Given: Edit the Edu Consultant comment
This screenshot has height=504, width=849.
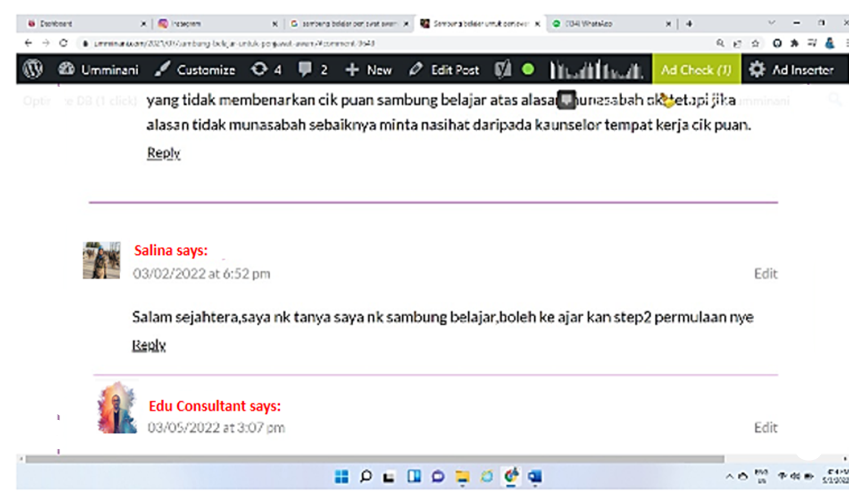Looking at the screenshot, I should point(766,427).
